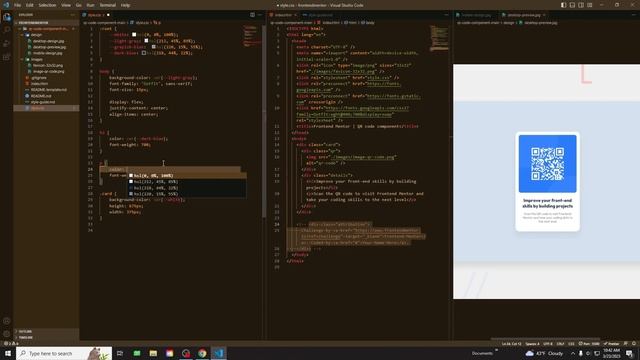Click Ln/Col cursor position in status bar
The height and width of the screenshot is (360, 640).
511,344
